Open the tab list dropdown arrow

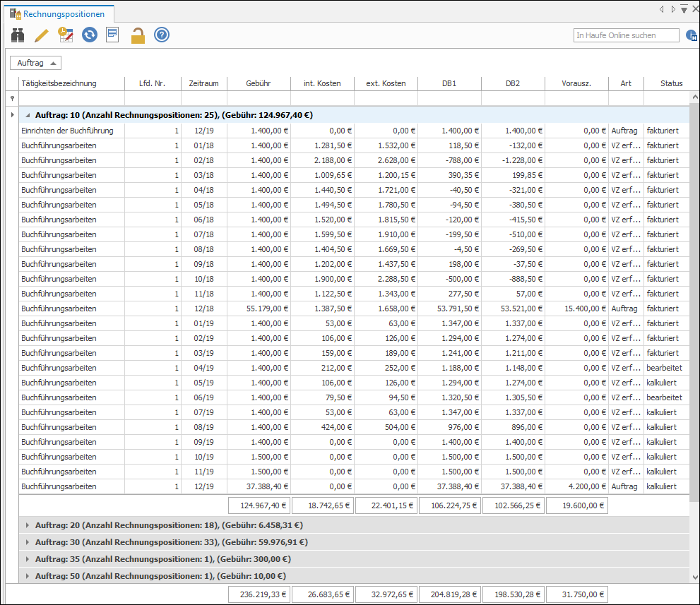click(x=684, y=9)
